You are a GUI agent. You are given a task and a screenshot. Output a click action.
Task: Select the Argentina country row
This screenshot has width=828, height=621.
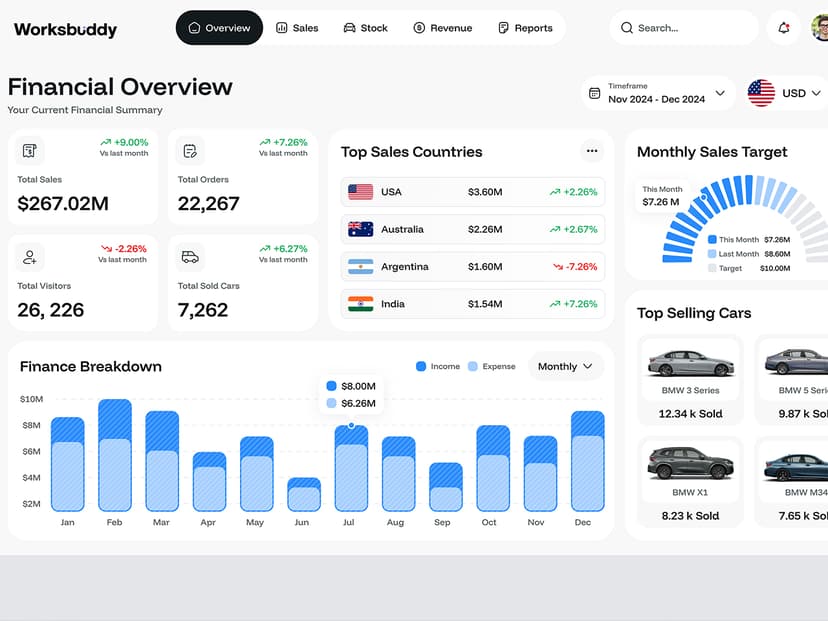click(x=473, y=267)
